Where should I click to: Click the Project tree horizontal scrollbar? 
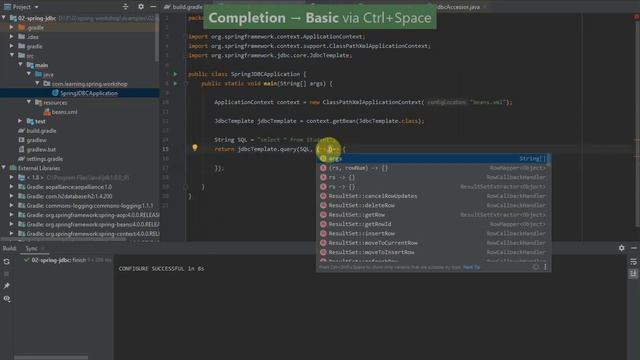[x=63, y=239]
